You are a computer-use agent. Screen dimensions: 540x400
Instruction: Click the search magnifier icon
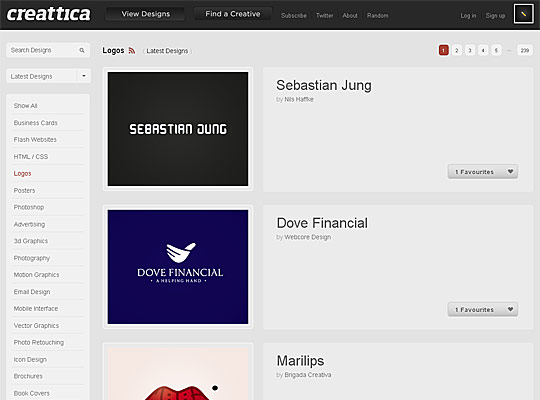point(82,50)
